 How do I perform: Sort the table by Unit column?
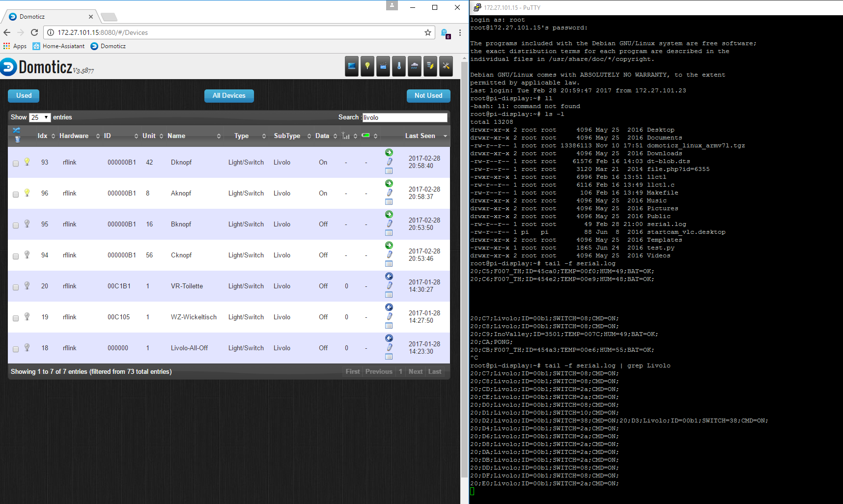pos(153,136)
